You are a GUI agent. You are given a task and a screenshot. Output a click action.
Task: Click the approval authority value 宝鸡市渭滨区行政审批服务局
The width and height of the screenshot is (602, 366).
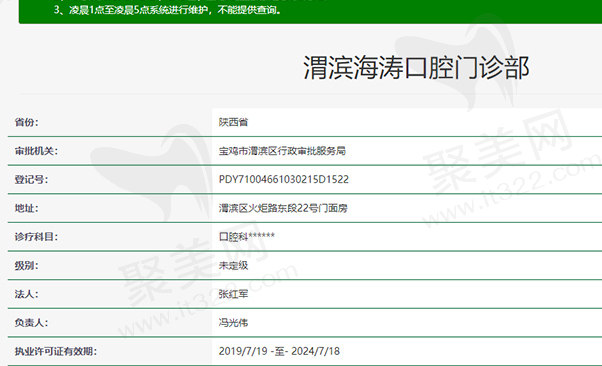[282, 151]
